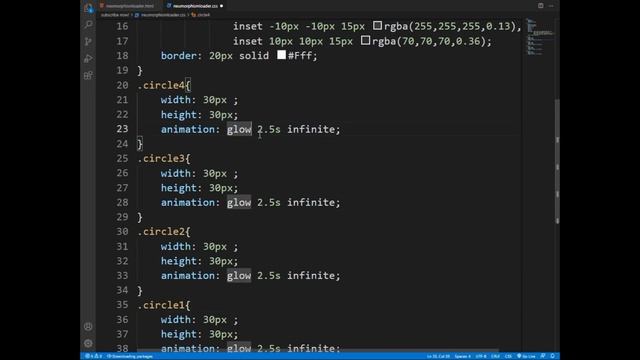Image resolution: width=640 pixels, height=360 pixels.
Task: Click errors and warnings count in status bar
Action: [x=93, y=356]
